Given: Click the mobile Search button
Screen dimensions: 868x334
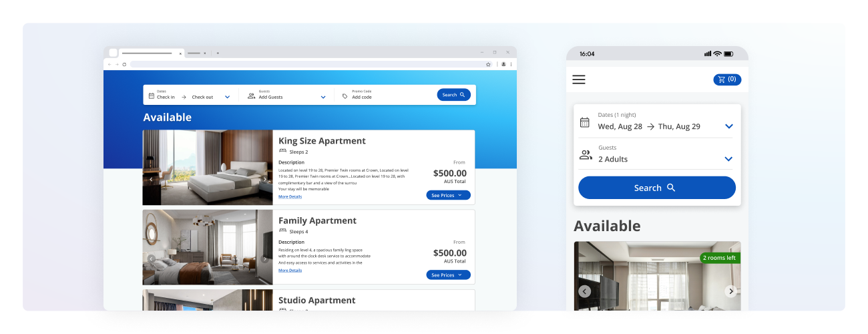Looking at the screenshot, I should (x=657, y=188).
